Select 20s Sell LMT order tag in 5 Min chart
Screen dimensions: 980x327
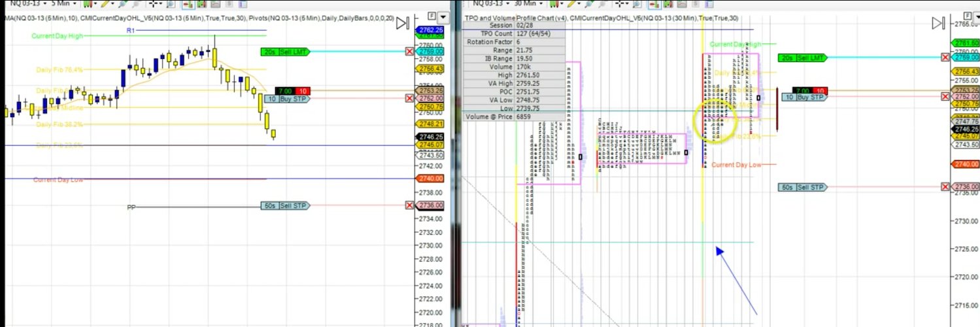pyautogui.click(x=284, y=51)
